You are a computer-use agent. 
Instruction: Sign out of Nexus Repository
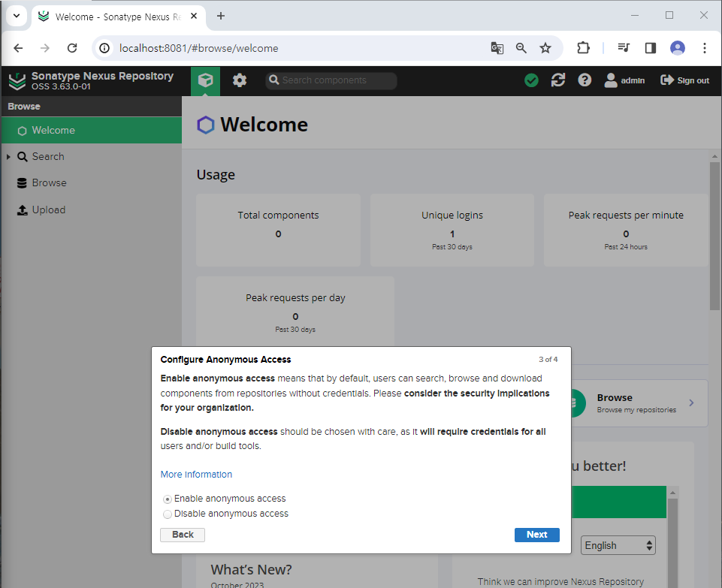point(684,80)
